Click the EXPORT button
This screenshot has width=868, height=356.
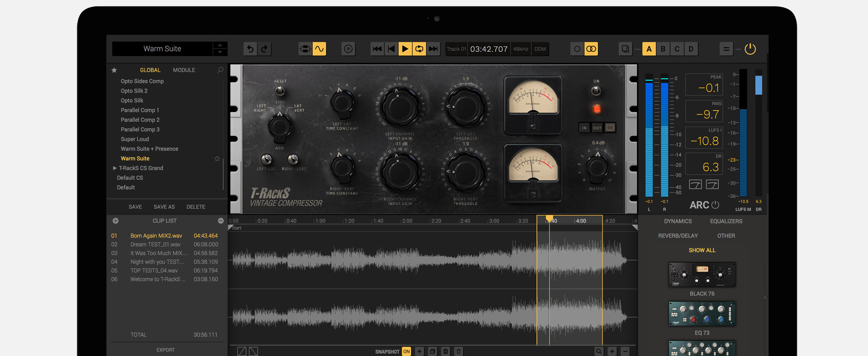[165, 350]
